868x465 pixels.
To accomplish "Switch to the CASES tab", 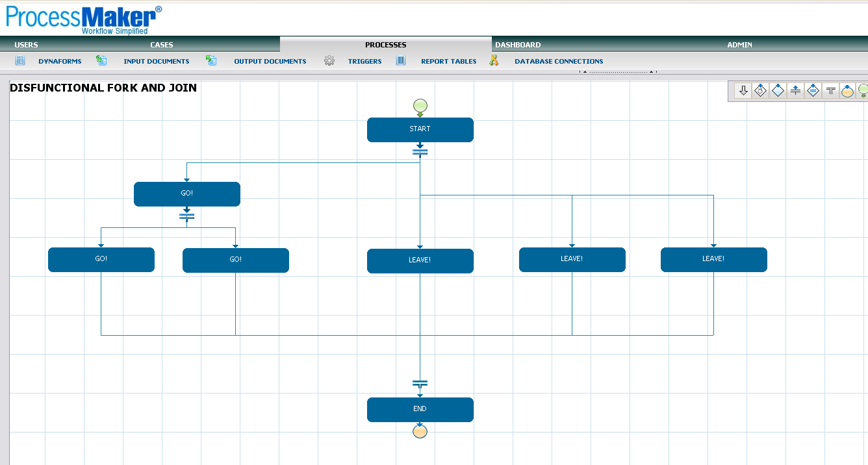I will [161, 44].
